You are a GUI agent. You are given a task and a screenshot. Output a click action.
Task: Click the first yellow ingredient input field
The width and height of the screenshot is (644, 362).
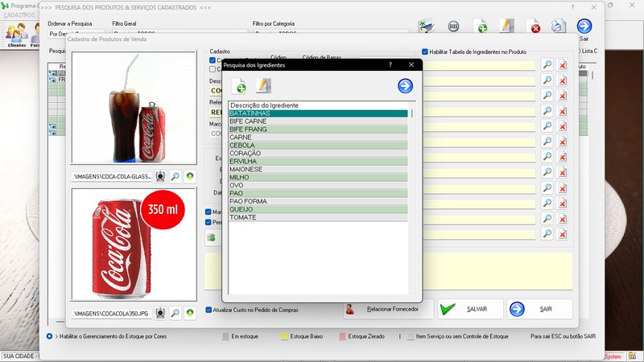point(479,65)
